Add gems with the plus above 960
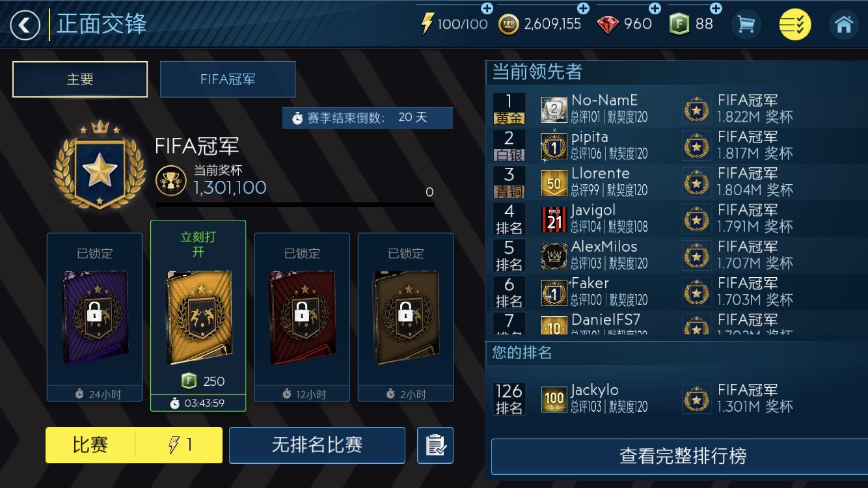 tap(655, 8)
